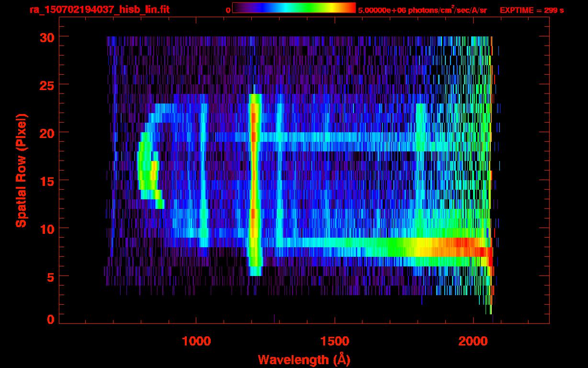Click the colorbar minimum value 0
The width and height of the screenshot is (588, 368).
pos(228,10)
